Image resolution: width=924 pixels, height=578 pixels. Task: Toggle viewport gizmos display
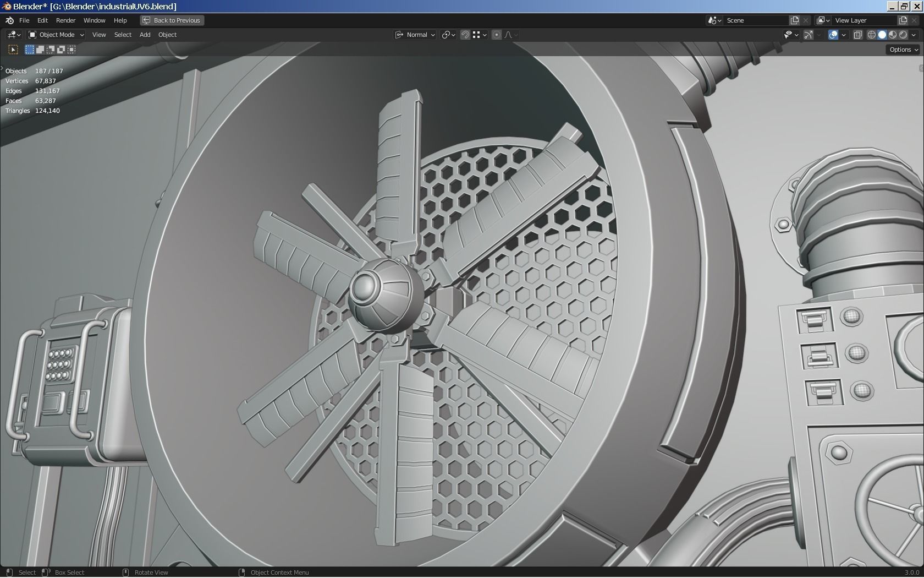click(x=809, y=35)
